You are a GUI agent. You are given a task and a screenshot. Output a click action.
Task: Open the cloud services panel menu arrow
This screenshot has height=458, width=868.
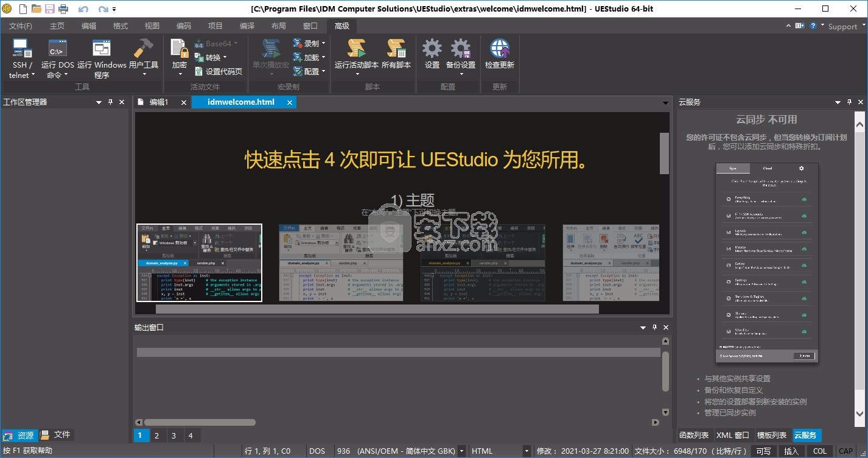click(x=837, y=102)
